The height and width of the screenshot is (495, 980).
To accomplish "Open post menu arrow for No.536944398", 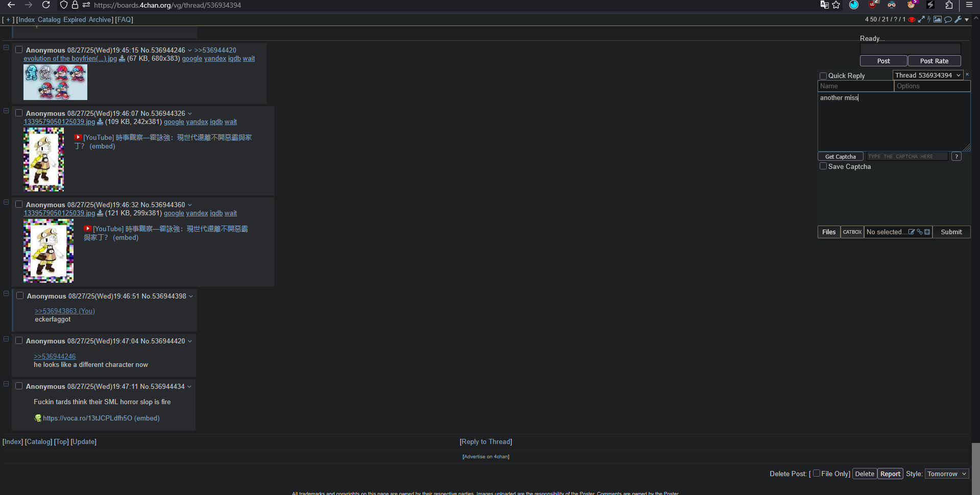I will coord(191,296).
